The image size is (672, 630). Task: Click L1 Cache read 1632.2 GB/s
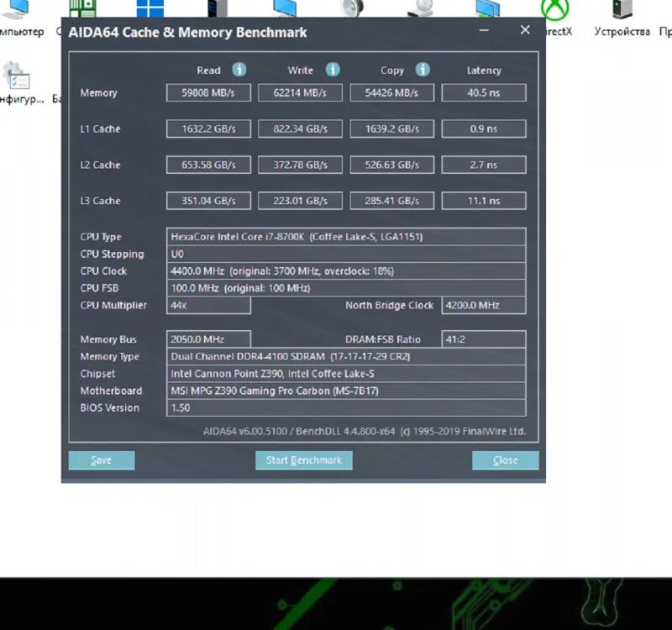pyautogui.click(x=208, y=129)
